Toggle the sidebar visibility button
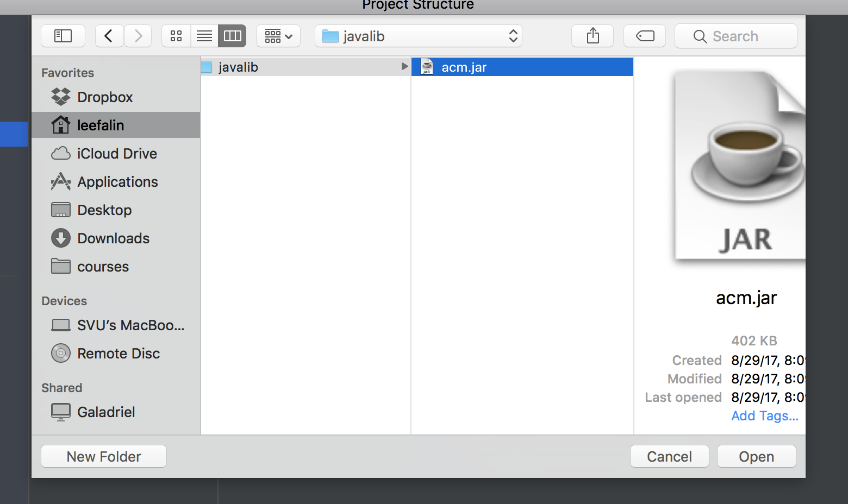This screenshot has width=848, height=504. (63, 36)
